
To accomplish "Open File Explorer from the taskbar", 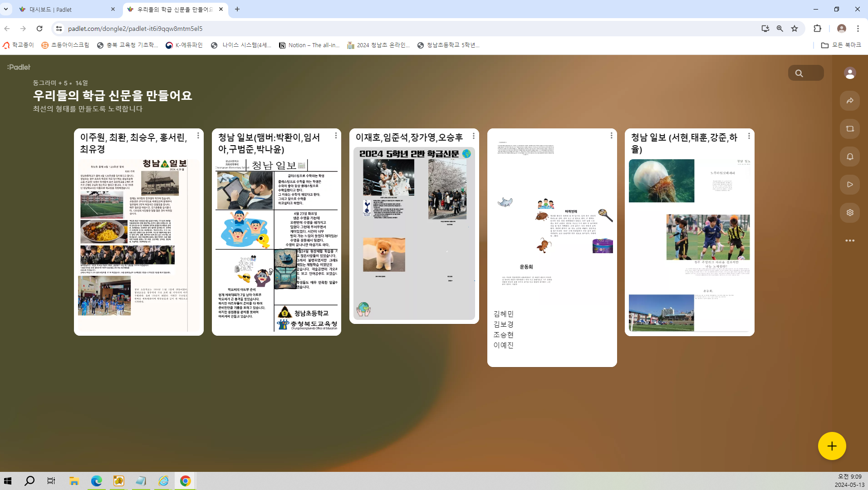I will click(74, 481).
